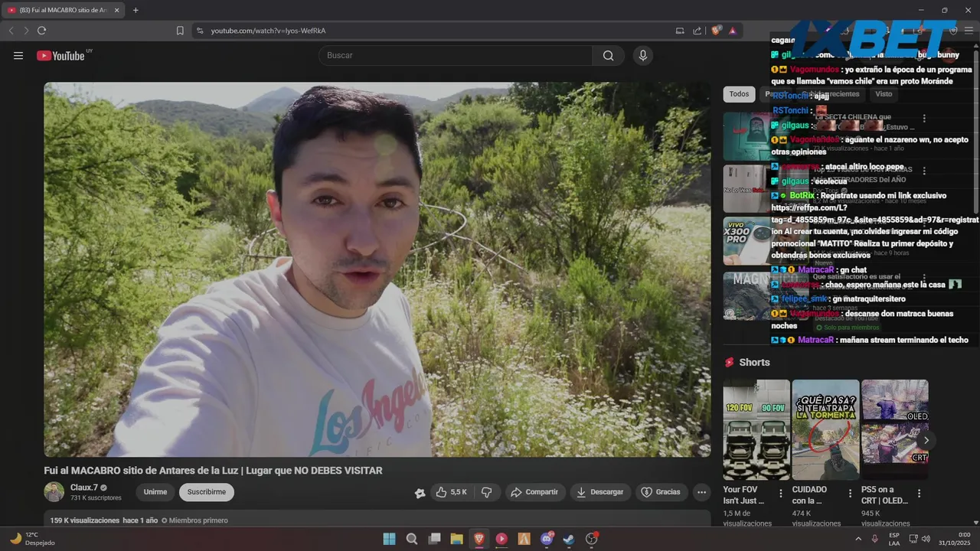Open the Brave Shields lion icon
This screenshot has width=980, height=551.
point(716,31)
